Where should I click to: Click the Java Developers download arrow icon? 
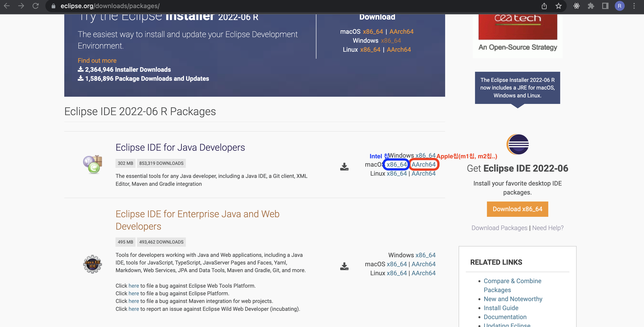(x=344, y=167)
